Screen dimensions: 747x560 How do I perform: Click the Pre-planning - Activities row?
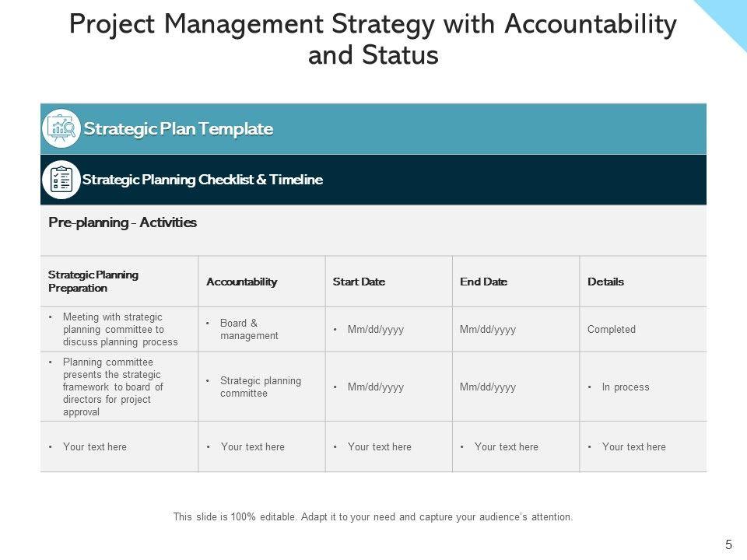point(123,223)
